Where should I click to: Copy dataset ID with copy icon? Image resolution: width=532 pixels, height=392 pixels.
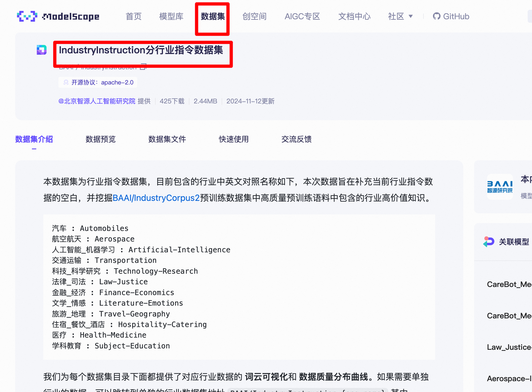pyautogui.click(x=143, y=67)
